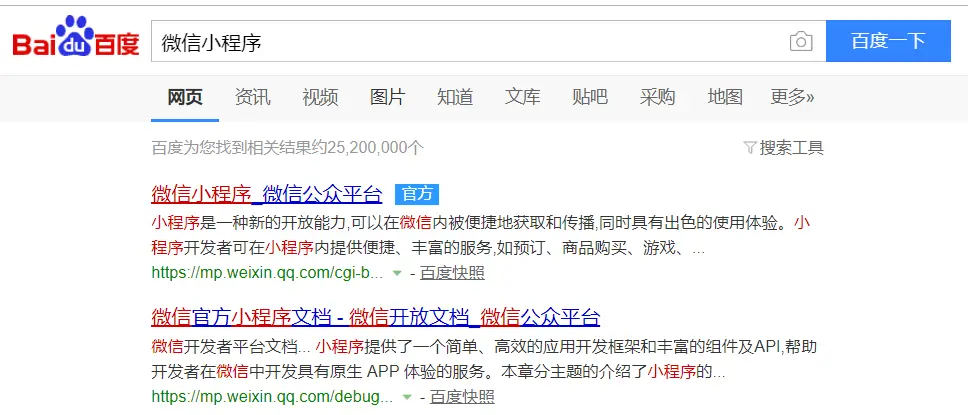Open camera image search icon
This screenshot has height=415, width=968.
(x=801, y=41)
